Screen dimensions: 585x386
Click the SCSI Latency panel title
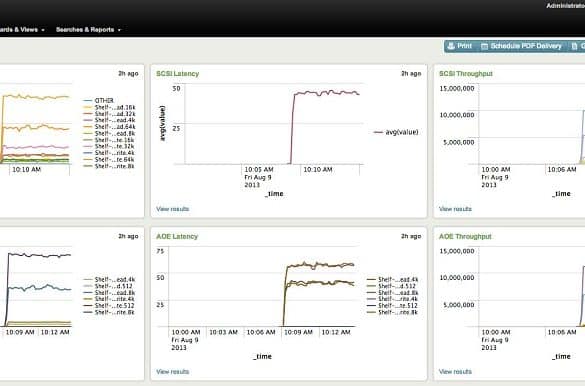[x=178, y=73]
